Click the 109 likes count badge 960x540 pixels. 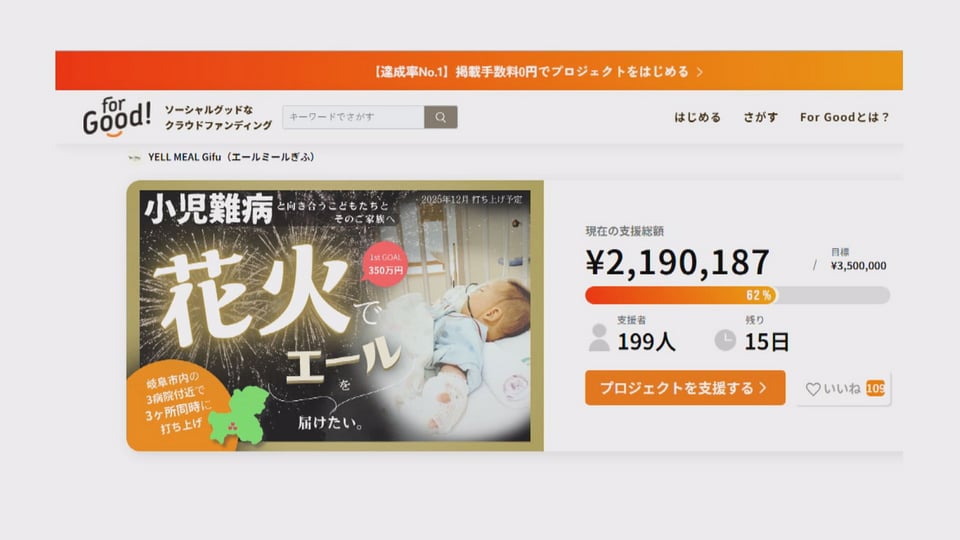click(876, 388)
